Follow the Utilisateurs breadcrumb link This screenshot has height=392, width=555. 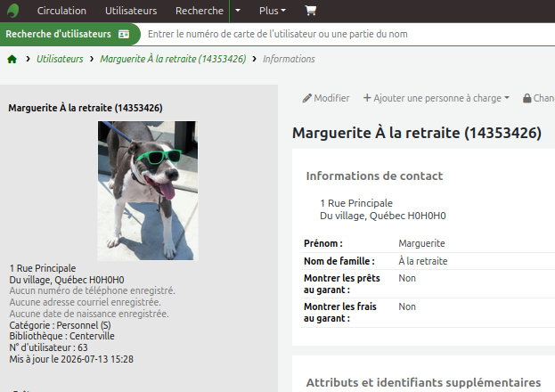[x=60, y=59]
